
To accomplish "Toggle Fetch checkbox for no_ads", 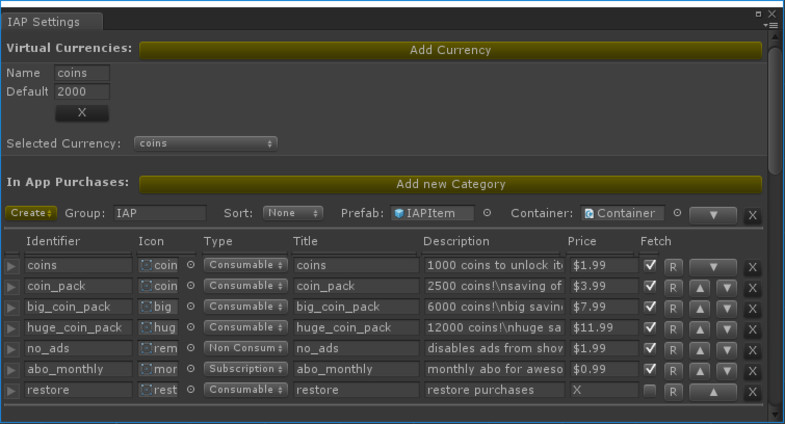I will click(x=650, y=348).
